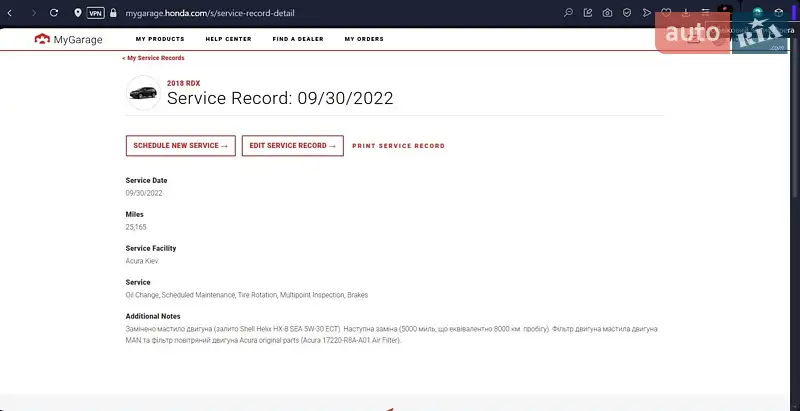800x411 pixels.
Task: Toggle the VPN badge in address bar
Action: pyautogui.click(x=95, y=13)
